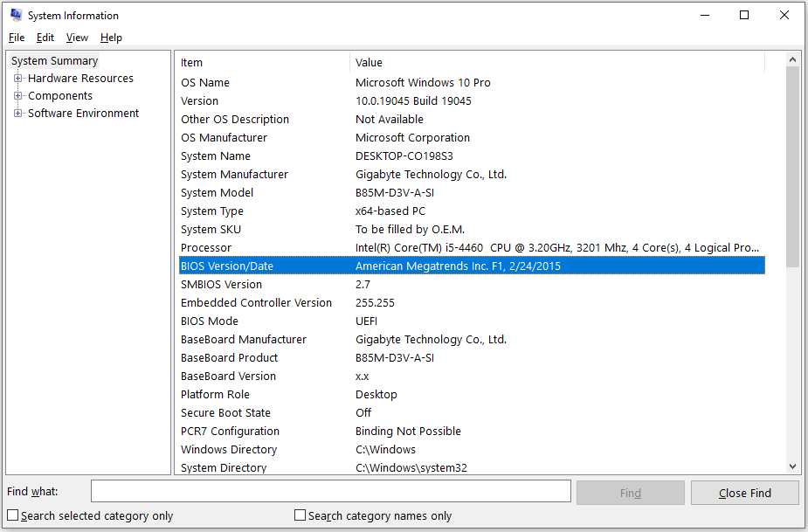Click the Find button
The height and width of the screenshot is (532, 808).
point(631,493)
